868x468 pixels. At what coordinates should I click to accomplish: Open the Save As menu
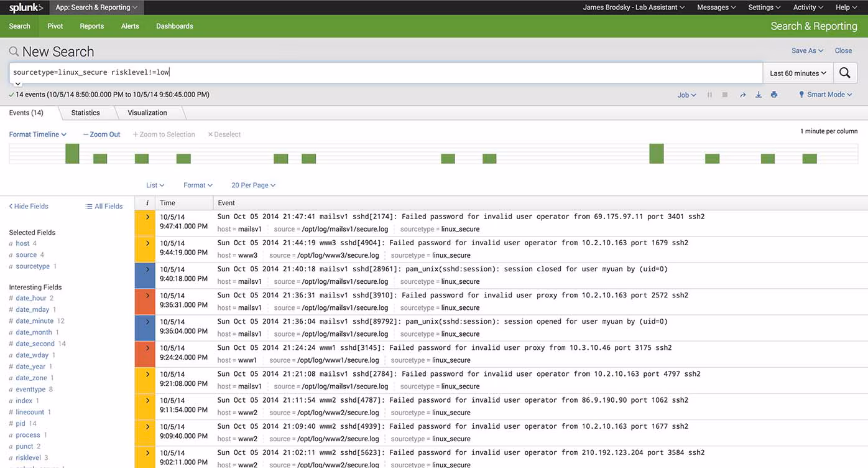806,50
